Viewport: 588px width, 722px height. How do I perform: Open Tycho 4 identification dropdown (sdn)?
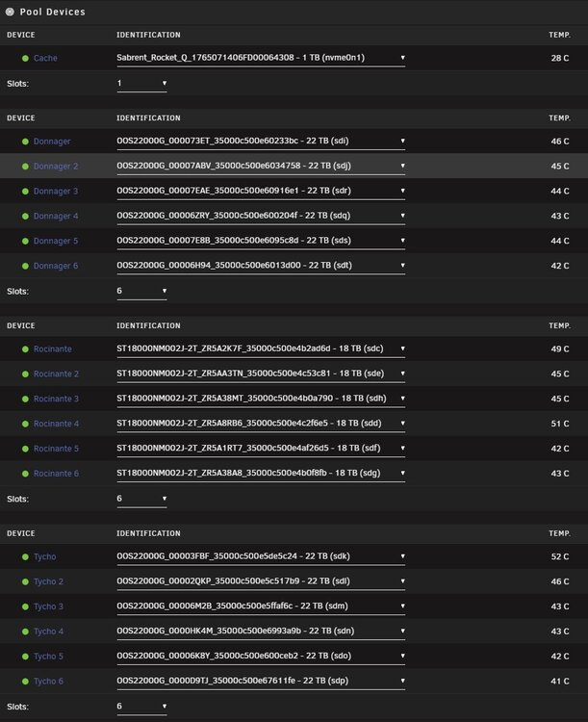click(x=261, y=632)
